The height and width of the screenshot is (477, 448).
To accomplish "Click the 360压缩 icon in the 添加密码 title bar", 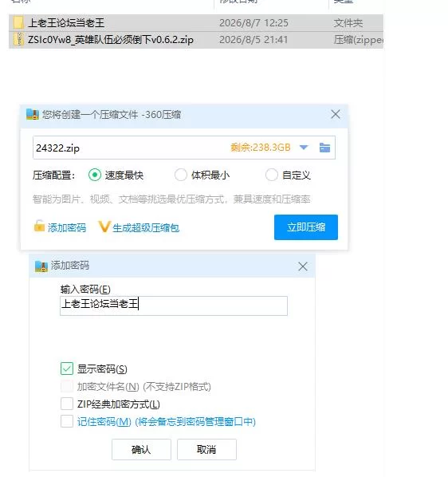I will coord(41,266).
